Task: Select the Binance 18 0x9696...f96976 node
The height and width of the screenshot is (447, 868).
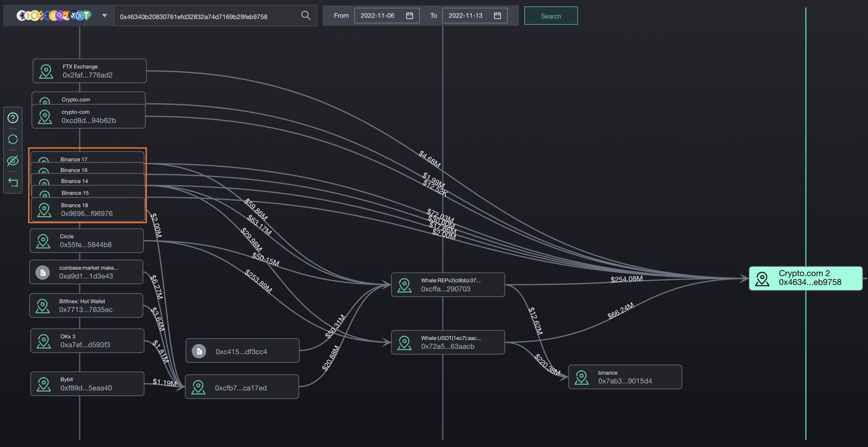Action: (88, 209)
